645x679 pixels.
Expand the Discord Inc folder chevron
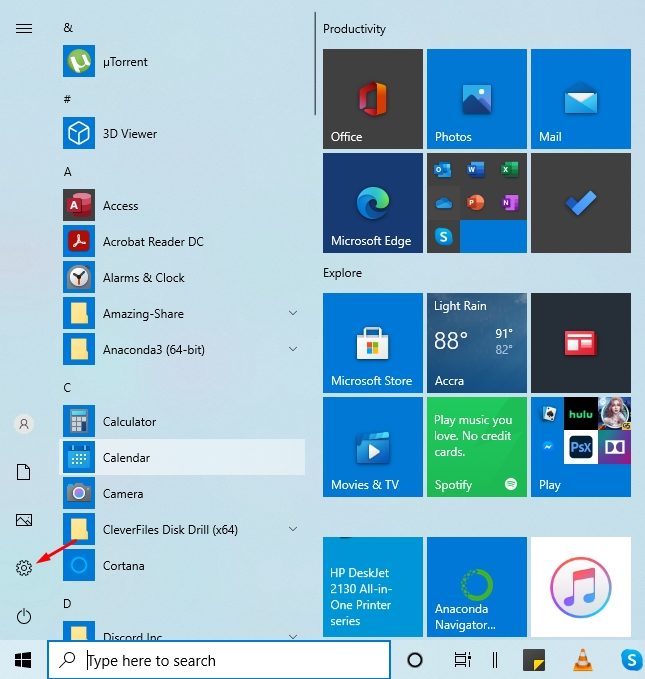pos(293,636)
